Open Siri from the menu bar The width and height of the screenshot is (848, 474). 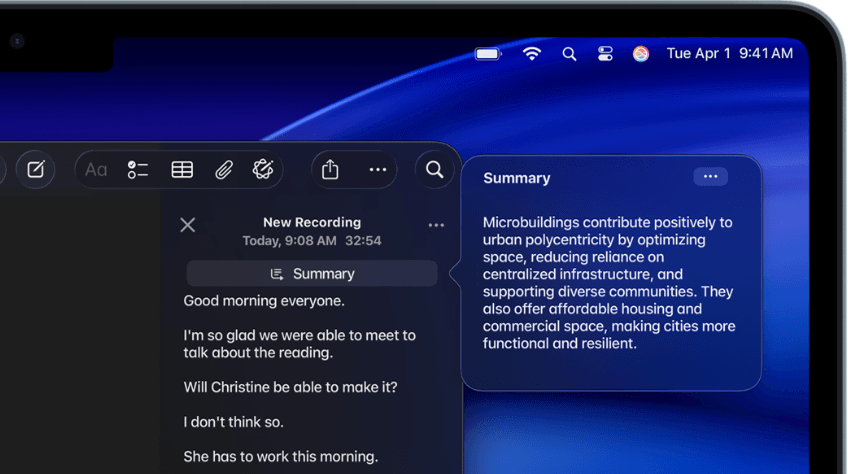point(641,54)
